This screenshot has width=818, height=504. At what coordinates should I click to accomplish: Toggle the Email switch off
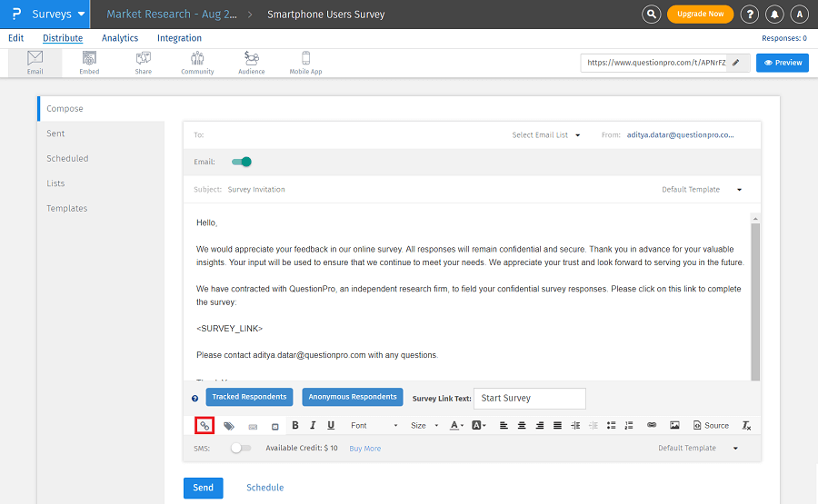pos(241,162)
